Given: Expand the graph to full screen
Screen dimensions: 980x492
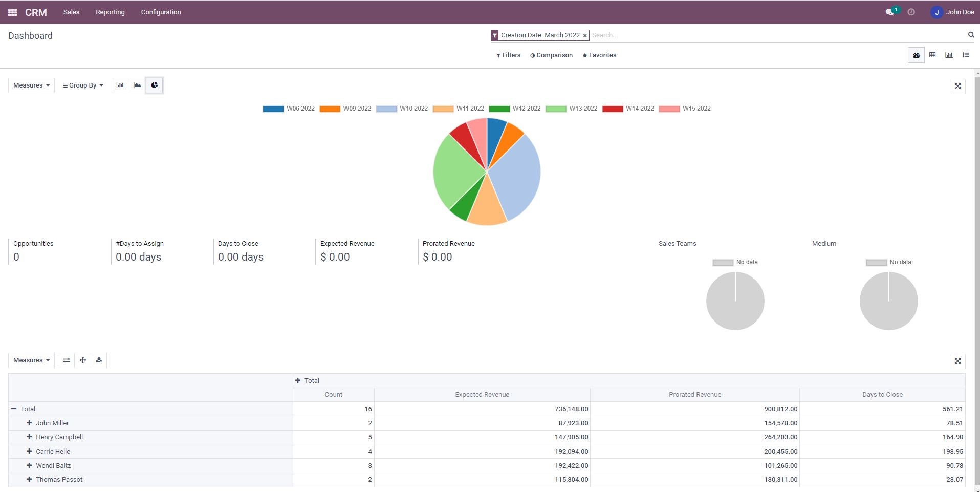Looking at the screenshot, I should 957,87.
